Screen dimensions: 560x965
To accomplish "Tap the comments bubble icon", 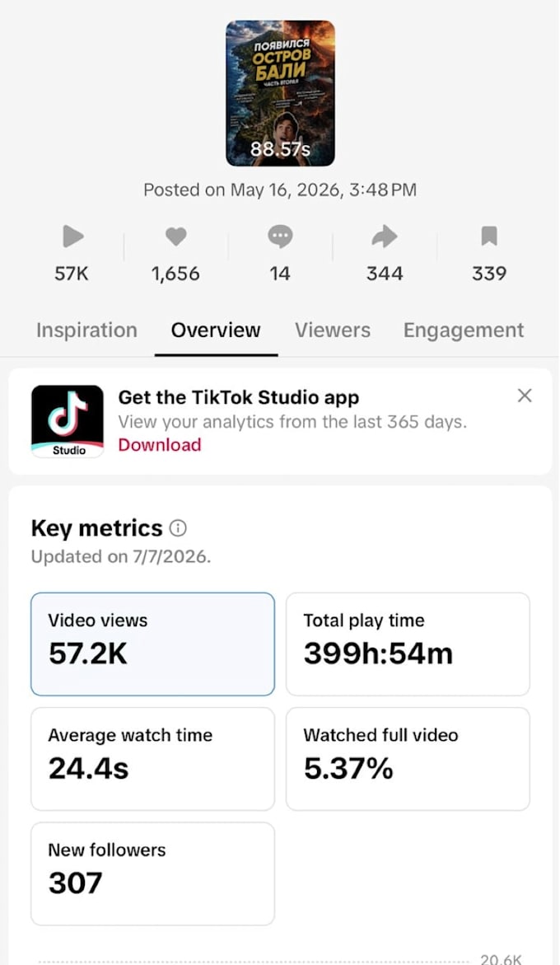I will 280,237.
